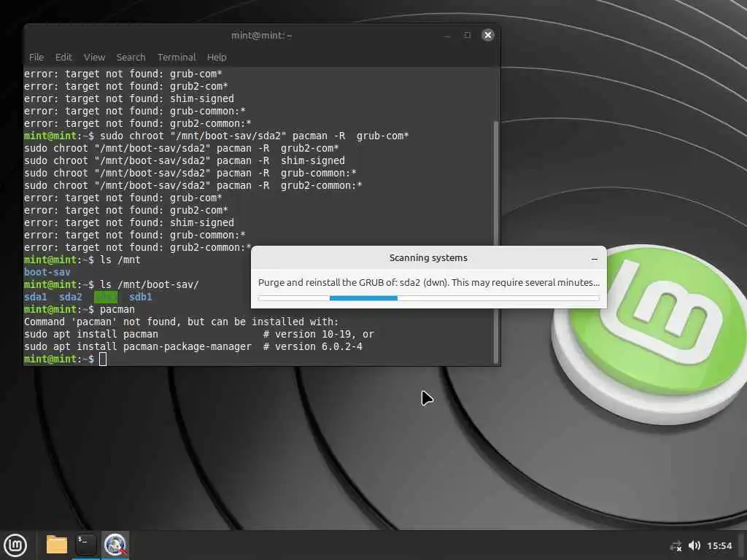Maximize the terminal window
This screenshot has height=560, width=747.
[468, 35]
